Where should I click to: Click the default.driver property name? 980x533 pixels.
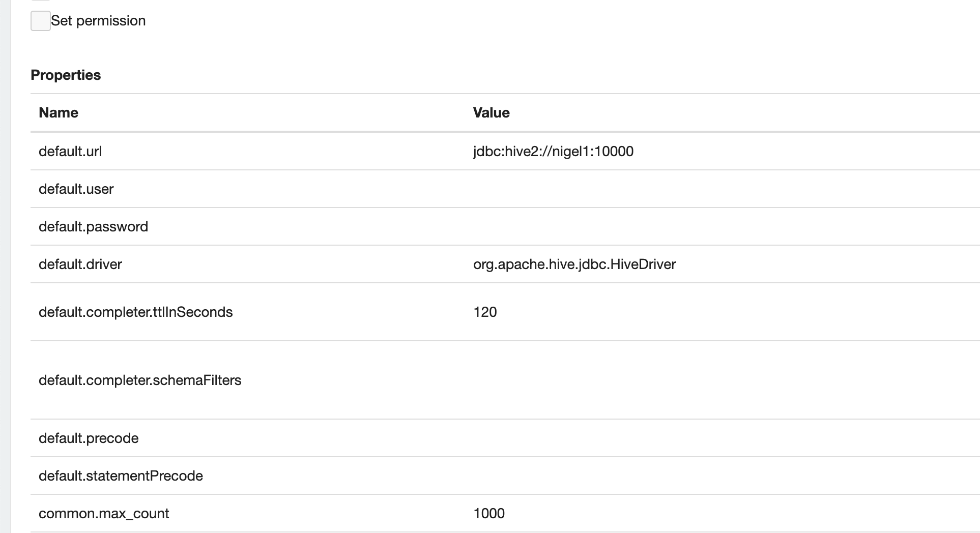pos(80,264)
